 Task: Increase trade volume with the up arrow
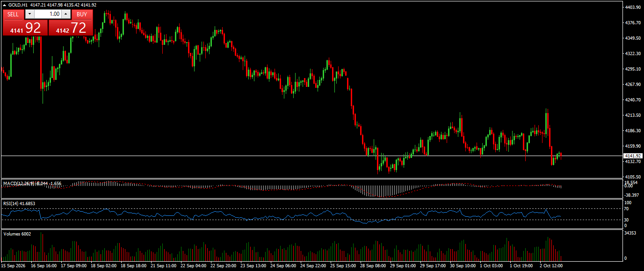click(66, 14)
